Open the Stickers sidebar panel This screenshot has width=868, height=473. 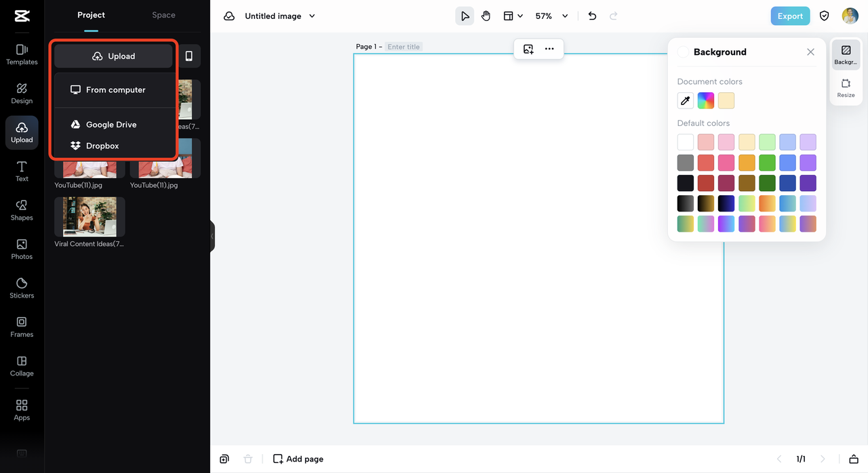pyautogui.click(x=22, y=287)
